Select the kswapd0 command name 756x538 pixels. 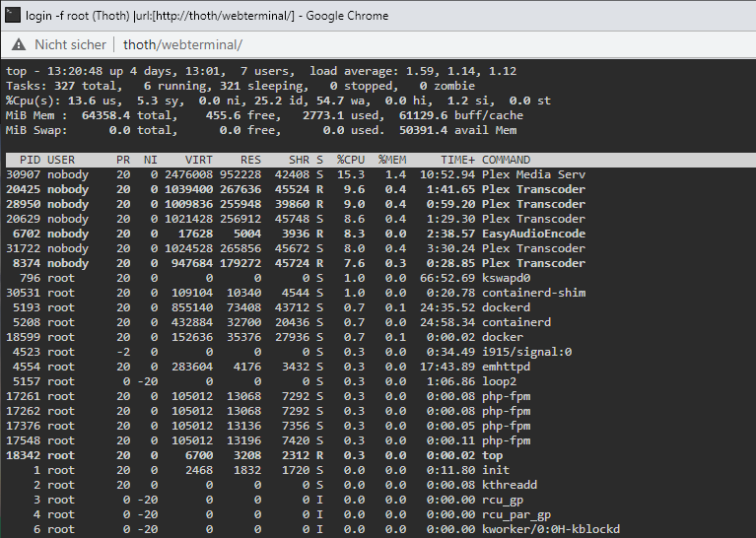click(507, 278)
